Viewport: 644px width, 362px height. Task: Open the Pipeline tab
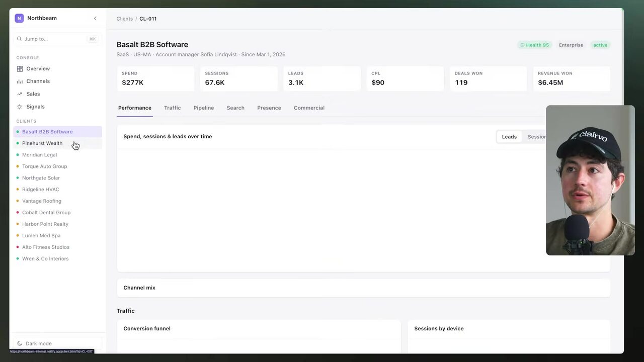204,108
